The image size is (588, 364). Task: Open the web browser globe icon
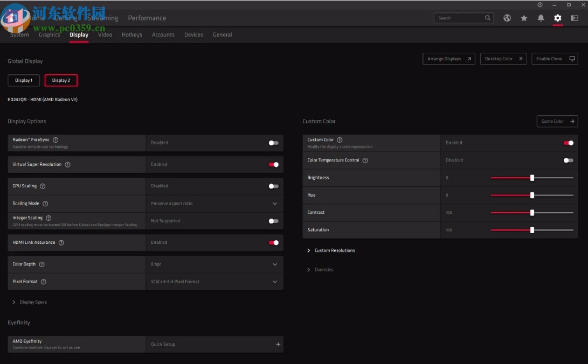507,18
